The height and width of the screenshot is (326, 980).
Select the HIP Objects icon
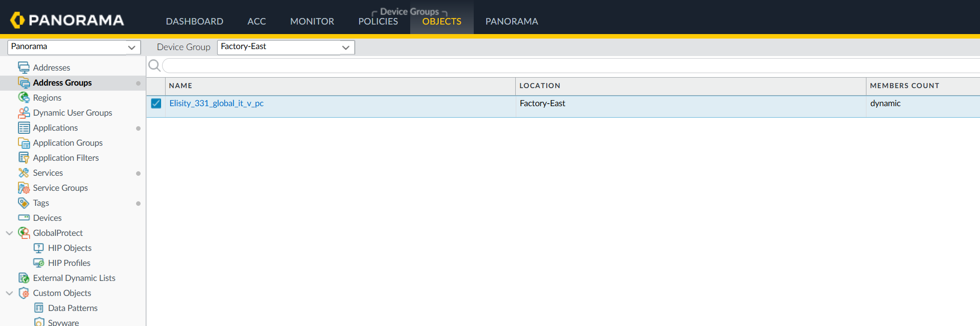(39, 248)
